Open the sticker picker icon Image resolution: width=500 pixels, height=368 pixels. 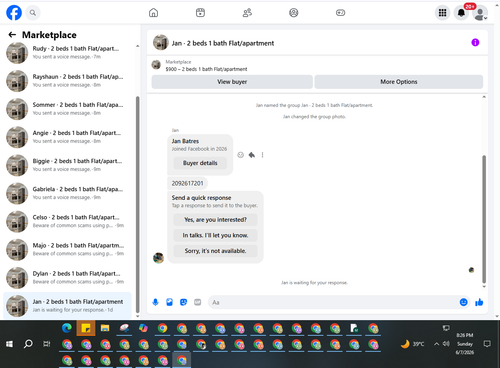[183, 302]
